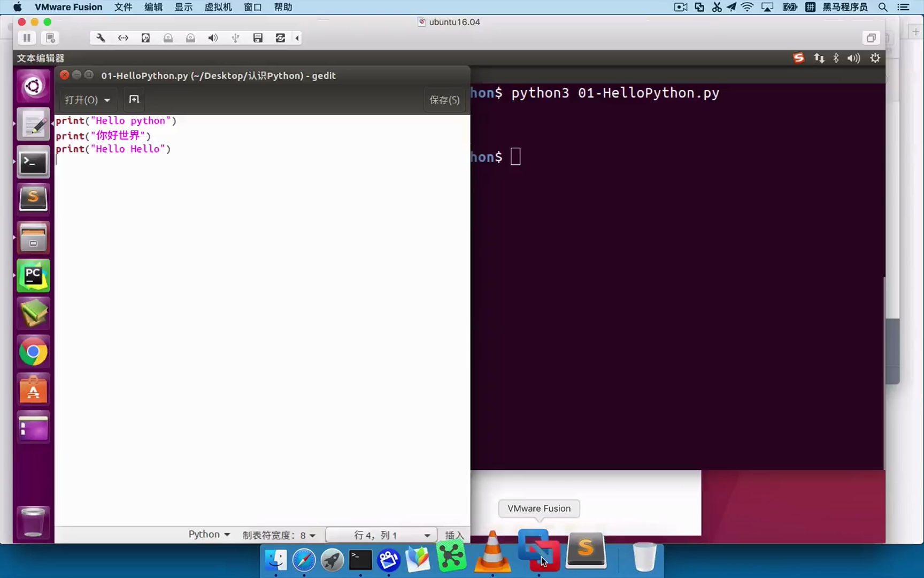The width and height of the screenshot is (924, 578).
Task: Toggle 插入 insert mode in gedit status bar
Action: tap(454, 535)
